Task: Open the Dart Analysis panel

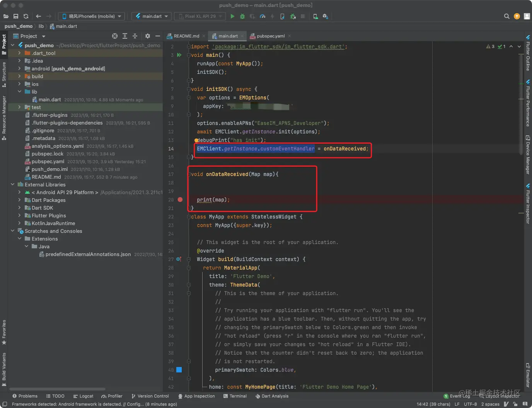Action: pyautogui.click(x=272, y=396)
